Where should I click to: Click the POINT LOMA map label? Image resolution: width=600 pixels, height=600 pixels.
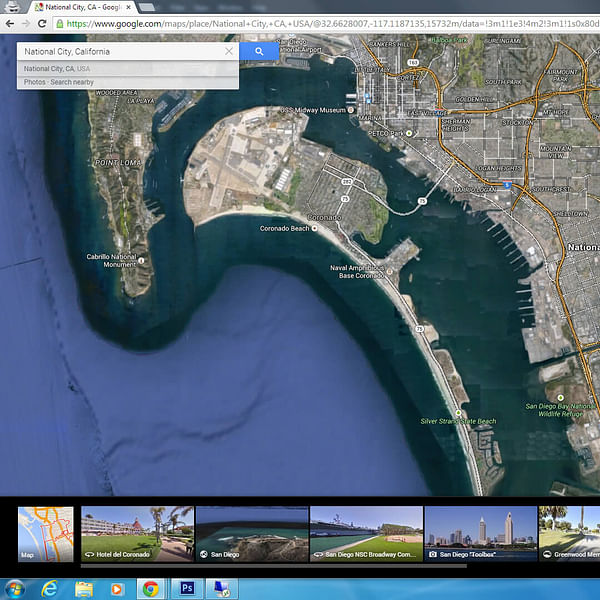[x=118, y=163]
